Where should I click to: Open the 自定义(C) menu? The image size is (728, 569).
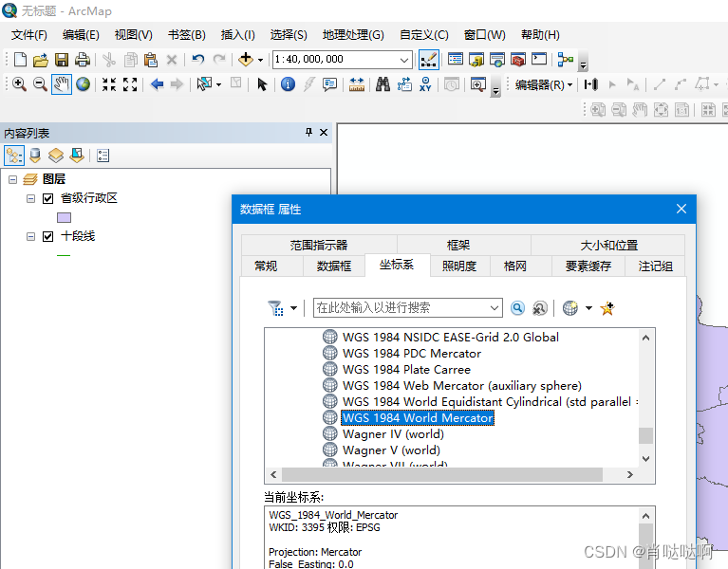click(424, 35)
